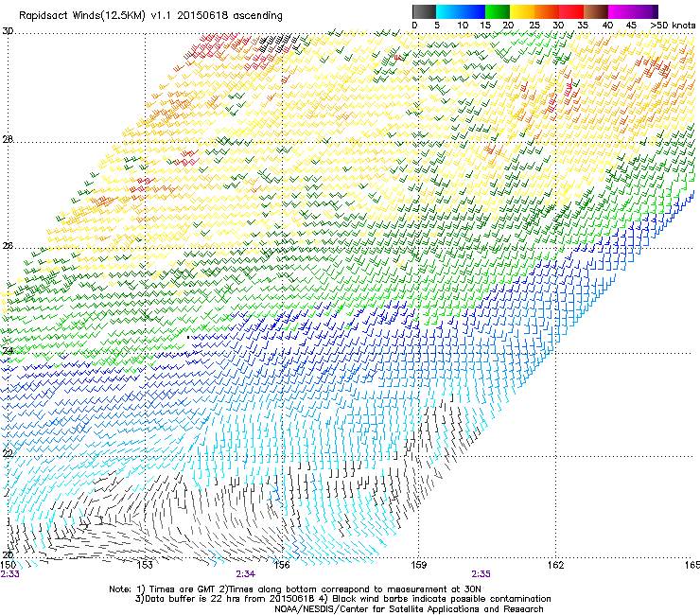Click the '20' knots label under the color legend
Image resolution: width=700 pixels, height=615 pixels.
pos(508,26)
